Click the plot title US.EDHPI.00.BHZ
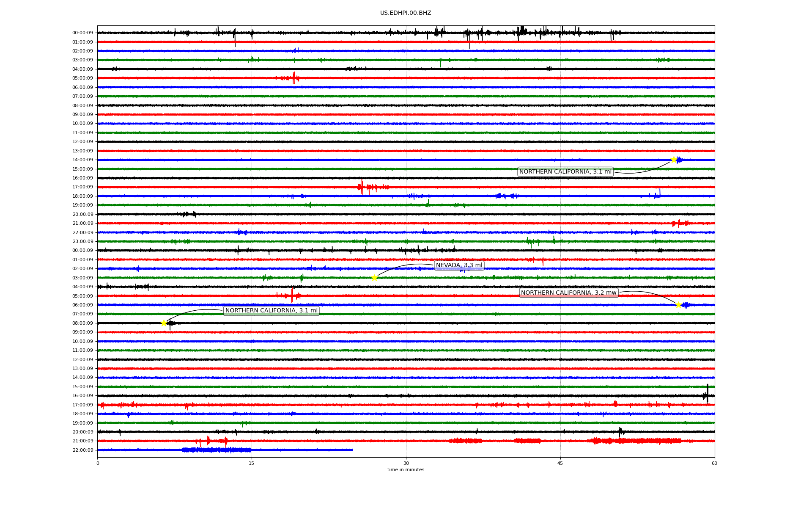Screen dimensions: 812x508 point(406,13)
